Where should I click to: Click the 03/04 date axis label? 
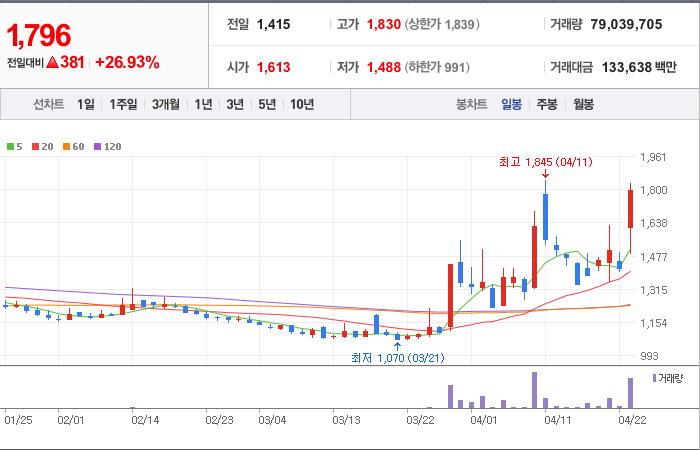pyautogui.click(x=272, y=420)
